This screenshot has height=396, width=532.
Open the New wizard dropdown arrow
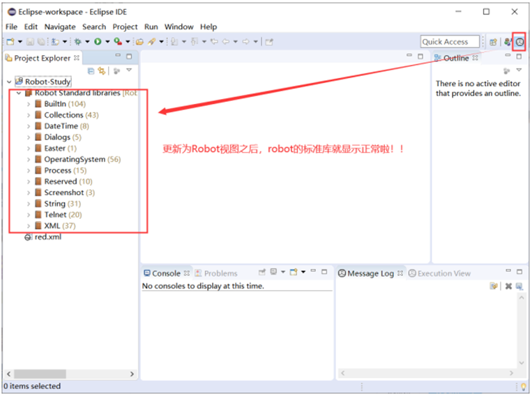pos(20,42)
